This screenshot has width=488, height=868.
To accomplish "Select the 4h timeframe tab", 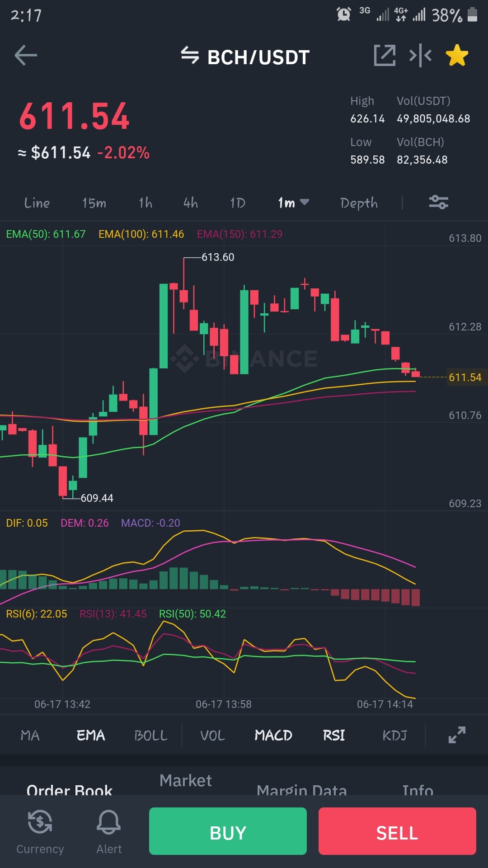I will 191,203.
